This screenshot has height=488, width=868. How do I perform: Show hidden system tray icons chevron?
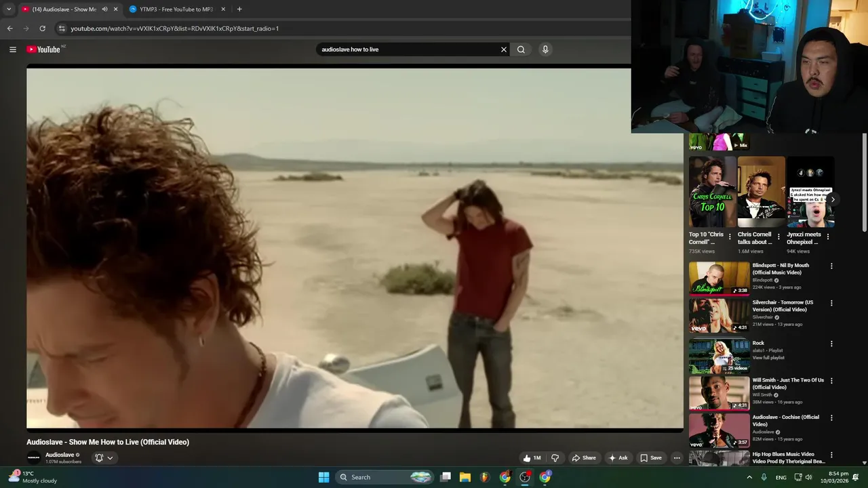click(x=749, y=477)
